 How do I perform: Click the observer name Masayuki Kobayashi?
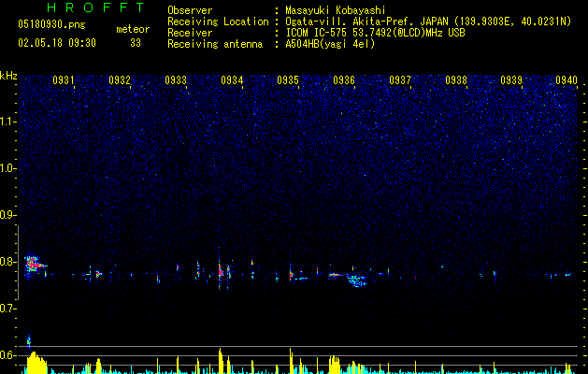click(335, 10)
